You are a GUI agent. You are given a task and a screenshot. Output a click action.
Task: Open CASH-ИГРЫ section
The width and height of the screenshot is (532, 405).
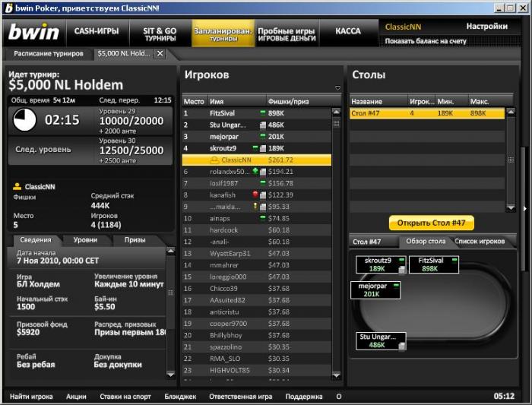97,31
